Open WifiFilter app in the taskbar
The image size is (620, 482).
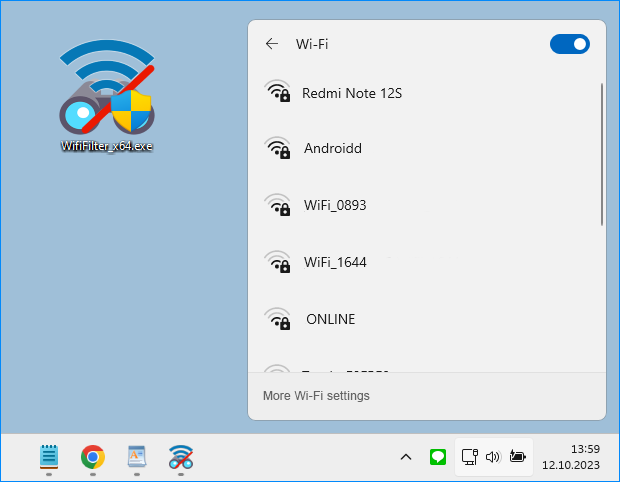(x=181, y=457)
